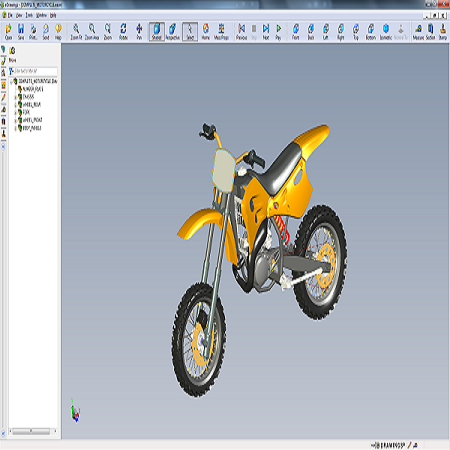The height and width of the screenshot is (450, 450).
Task: Open the File menu
Action: [x=10, y=15]
